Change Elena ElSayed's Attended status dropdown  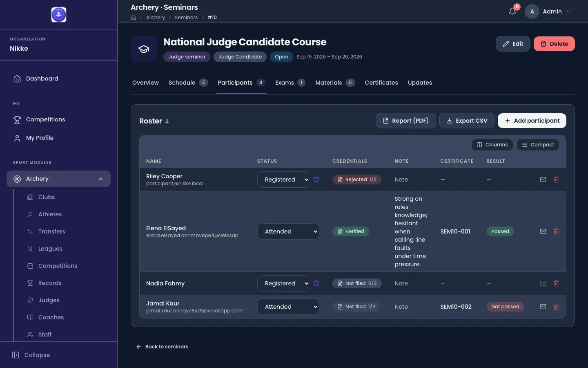(288, 231)
